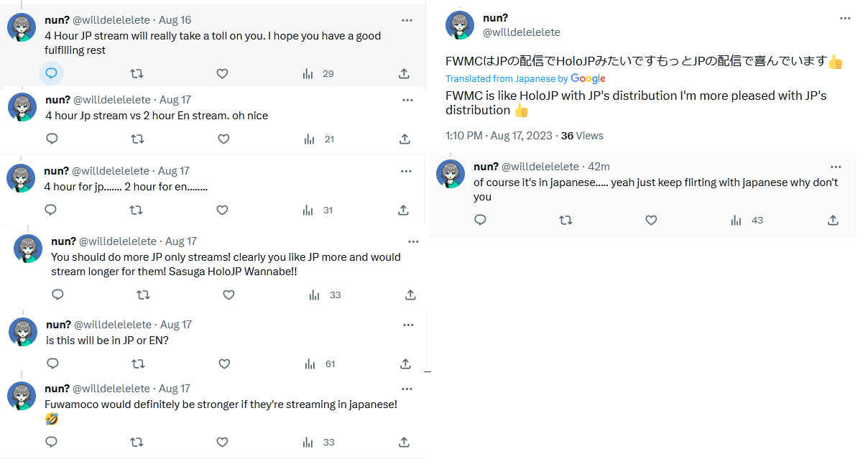
Task: Open @willdelelelete handle on the main tweet
Action: [x=521, y=32]
